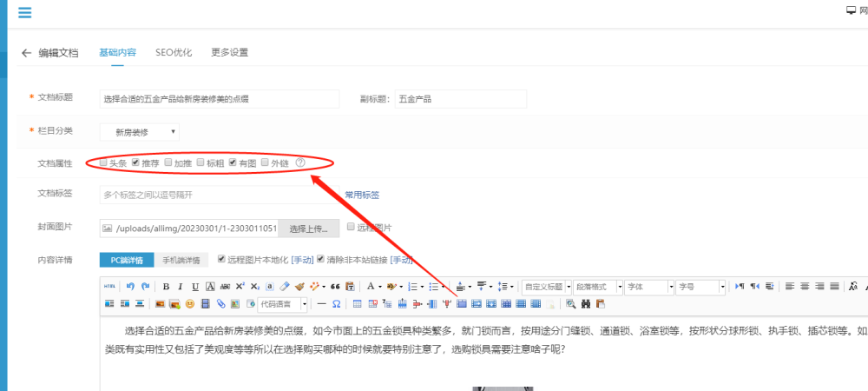
Task: Apply underline formatting
Action: (x=195, y=287)
